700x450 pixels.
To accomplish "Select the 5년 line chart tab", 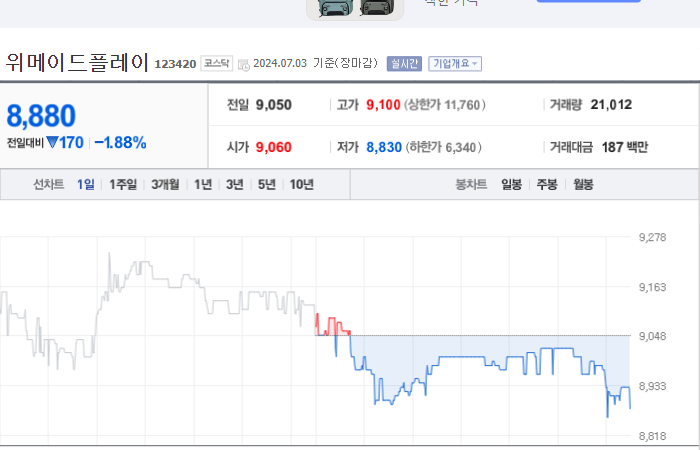I will click(267, 184).
